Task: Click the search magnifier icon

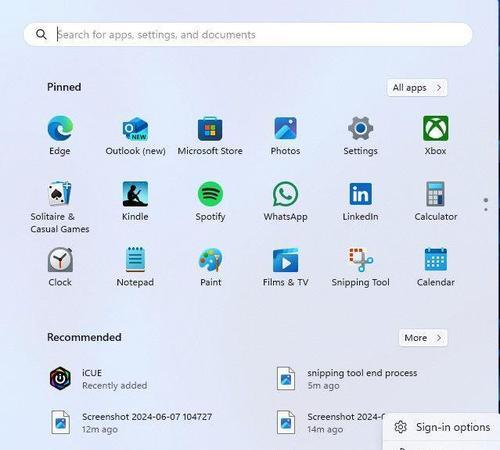Action: (x=41, y=34)
